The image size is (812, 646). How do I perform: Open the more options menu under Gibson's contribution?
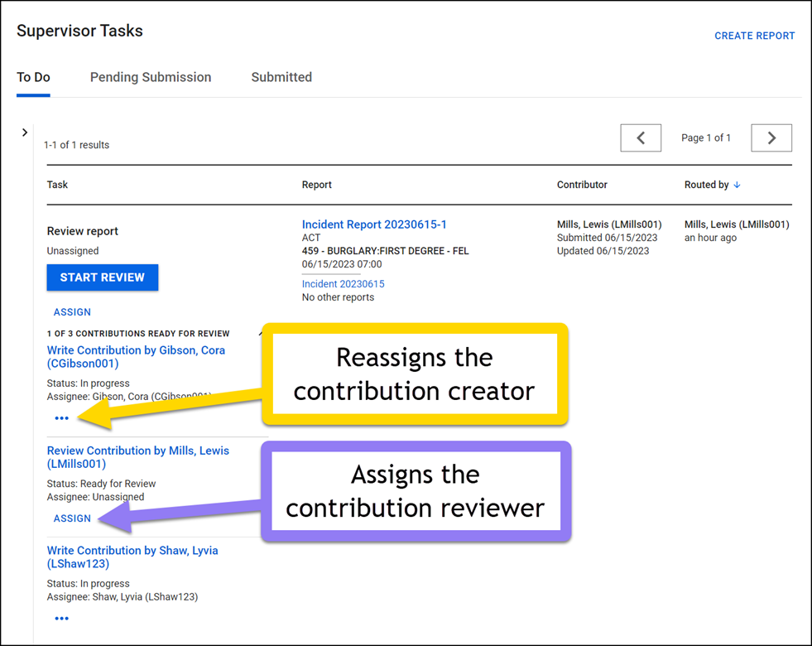pyautogui.click(x=61, y=418)
